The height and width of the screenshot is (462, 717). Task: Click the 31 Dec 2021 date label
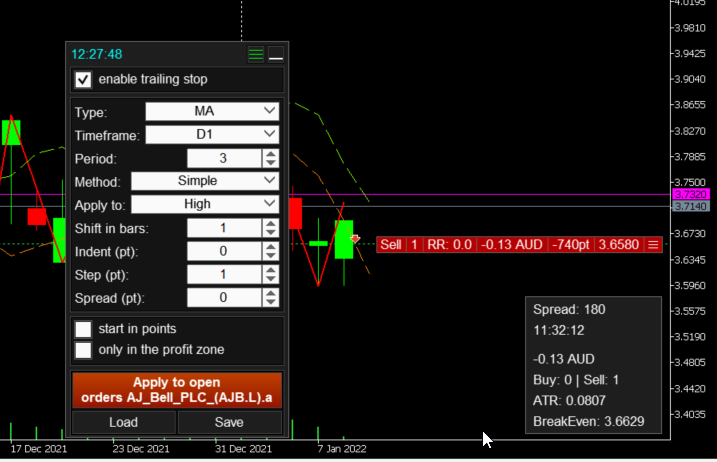point(243,449)
